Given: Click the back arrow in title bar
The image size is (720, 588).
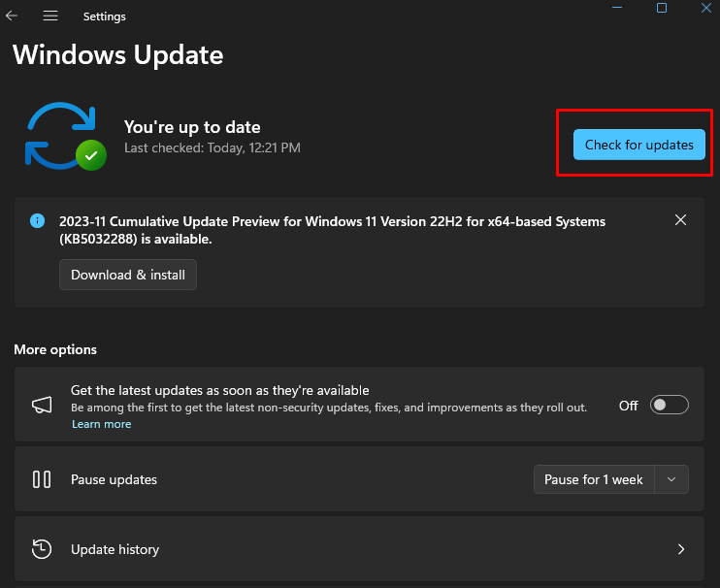Looking at the screenshot, I should click(x=13, y=16).
